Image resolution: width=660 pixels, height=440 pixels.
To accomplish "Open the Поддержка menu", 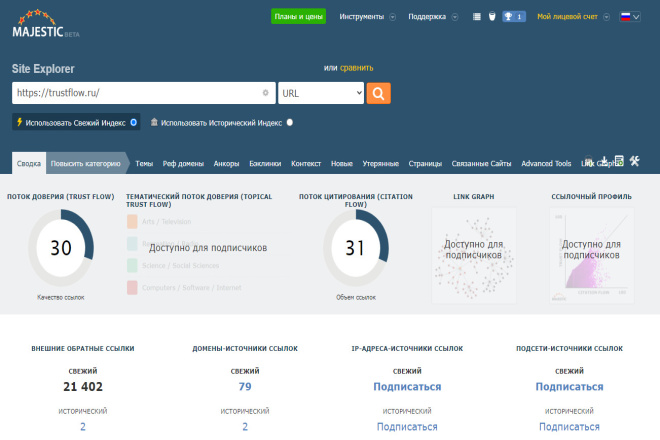I will (x=427, y=17).
